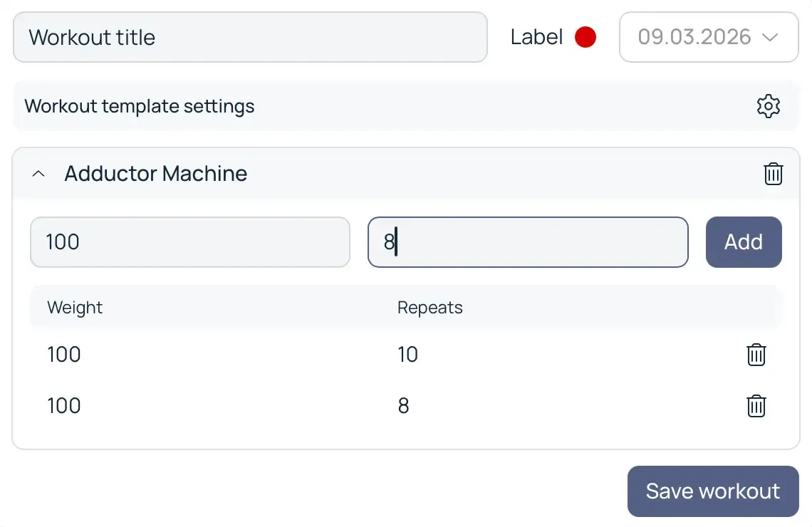812x527 pixels.
Task: Click the repeats input showing 8
Action: (528, 242)
